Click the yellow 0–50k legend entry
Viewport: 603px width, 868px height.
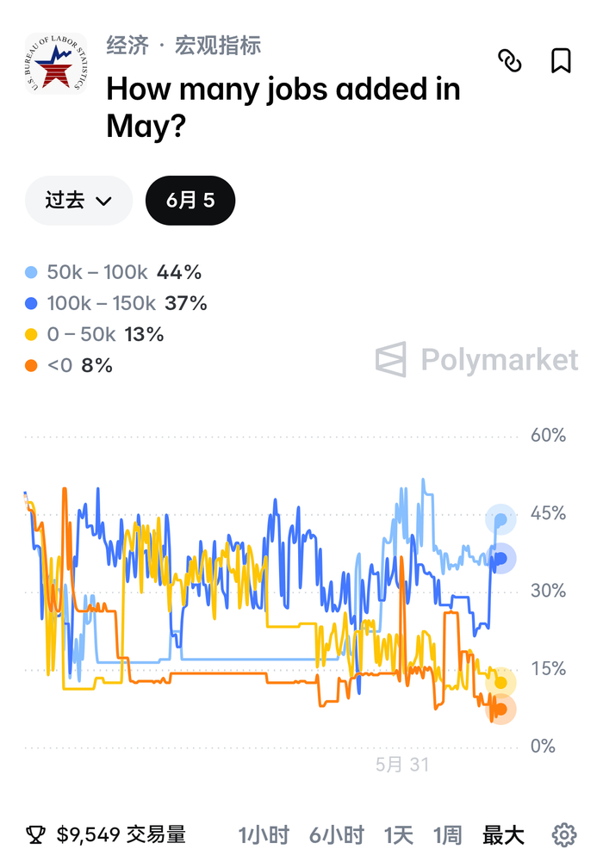[x=95, y=334]
